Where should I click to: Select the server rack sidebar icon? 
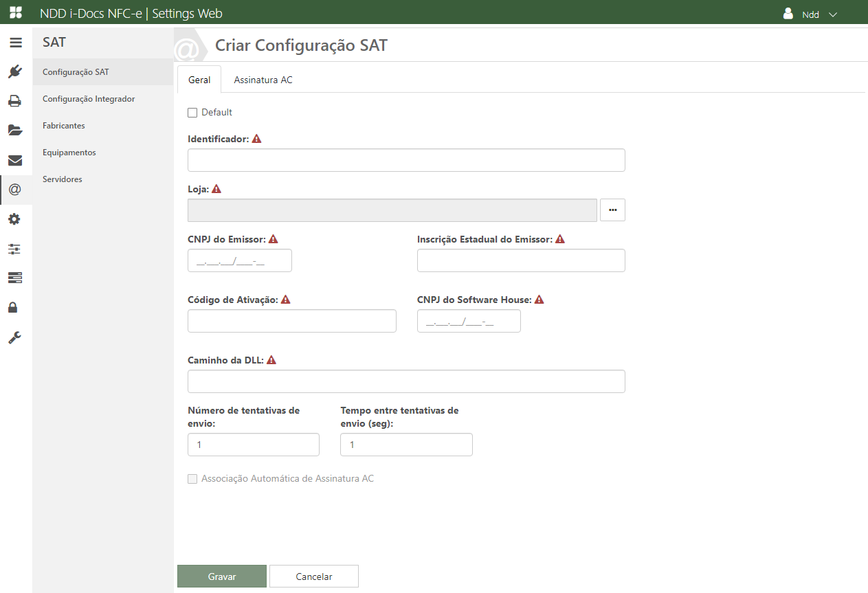click(15, 278)
